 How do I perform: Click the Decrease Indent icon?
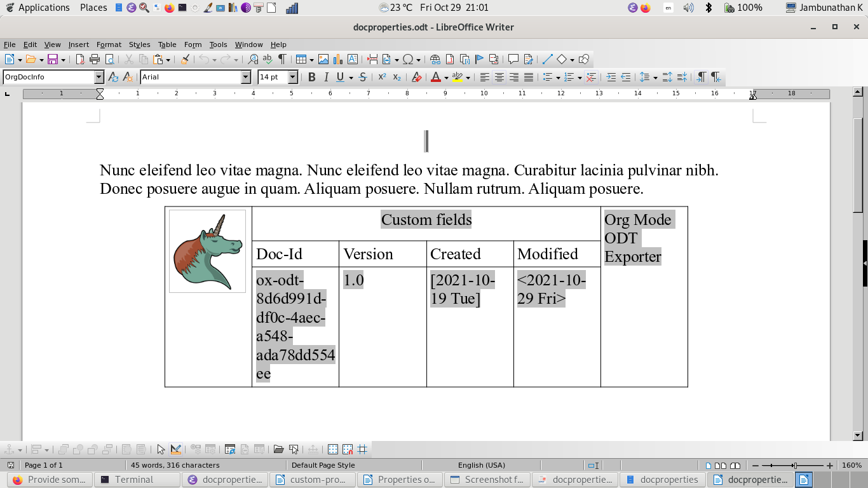625,77
